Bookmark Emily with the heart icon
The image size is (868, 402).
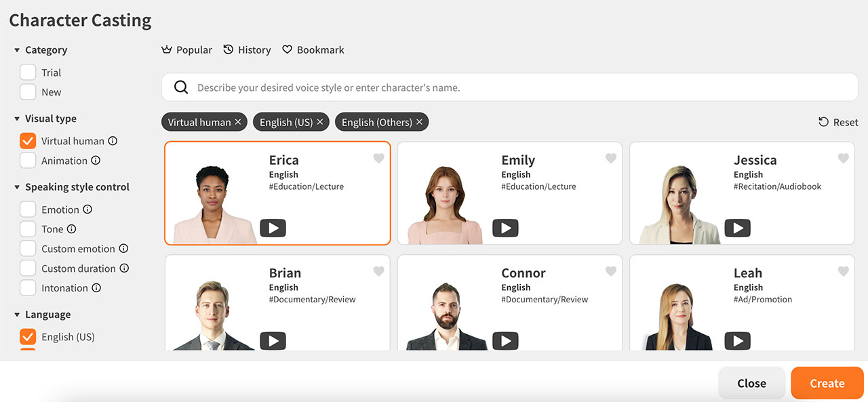611,159
